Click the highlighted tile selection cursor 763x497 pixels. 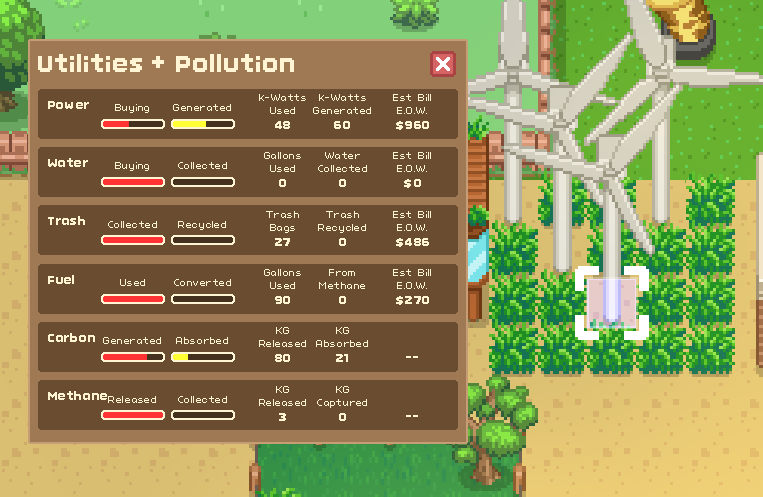click(612, 302)
